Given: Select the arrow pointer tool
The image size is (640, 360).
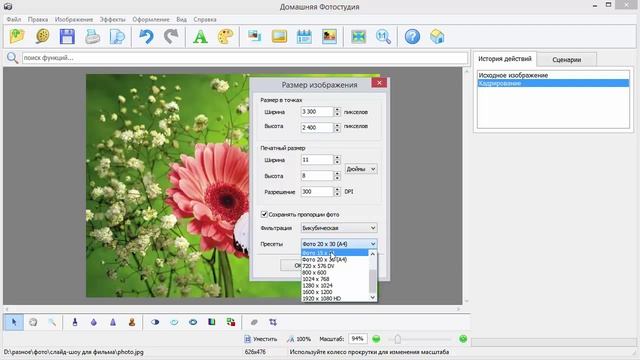Looking at the screenshot, I should pyautogui.click(x=14, y=322).
